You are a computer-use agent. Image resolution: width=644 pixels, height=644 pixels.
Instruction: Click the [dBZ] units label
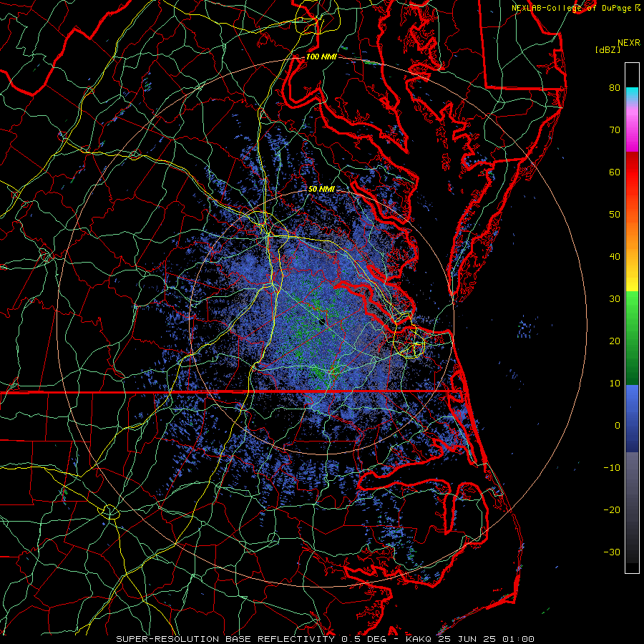(608, 50)
